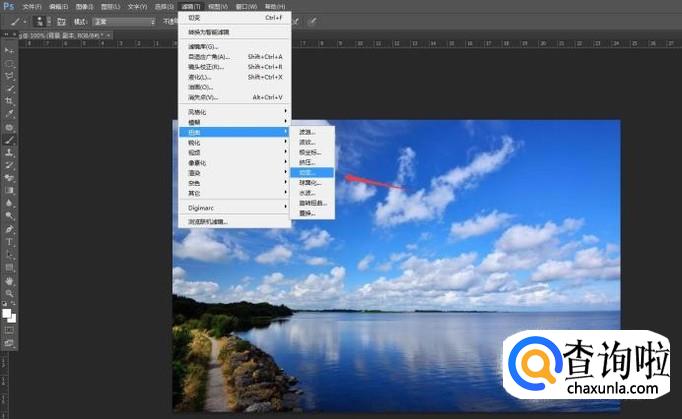Expand the 渲染 submenu
This screenshot has height=419, width=682.
(234, 173)
